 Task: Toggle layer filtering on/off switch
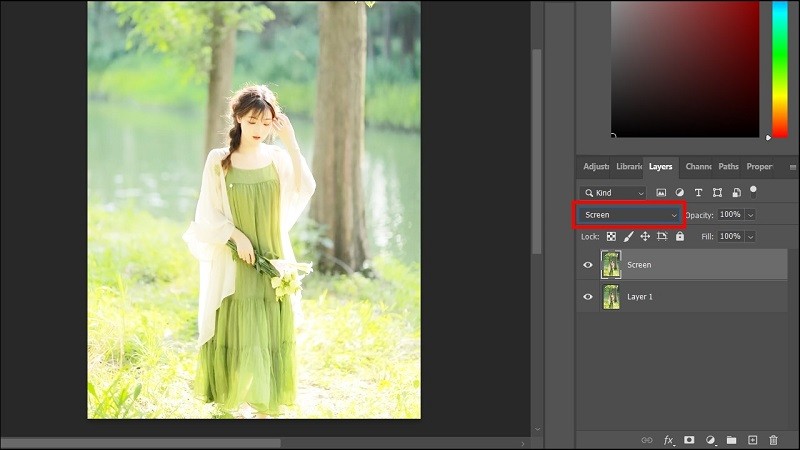click(753, 191)
